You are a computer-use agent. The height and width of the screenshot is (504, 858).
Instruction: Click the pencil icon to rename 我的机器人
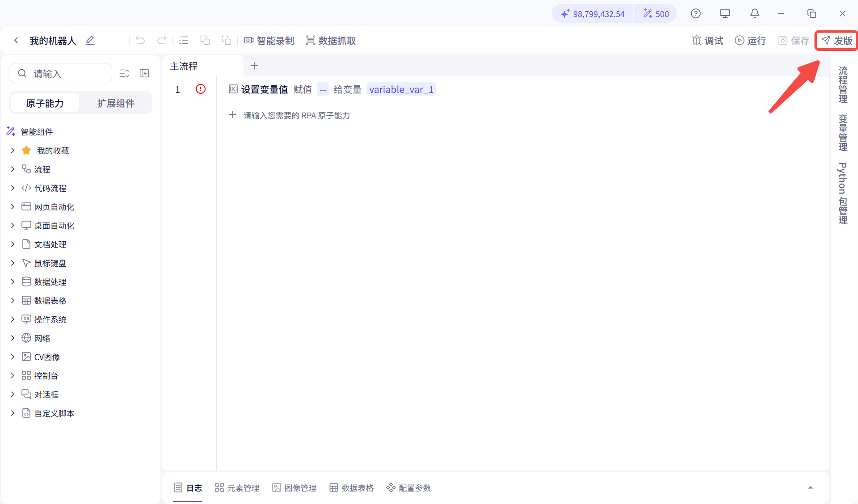90,40
